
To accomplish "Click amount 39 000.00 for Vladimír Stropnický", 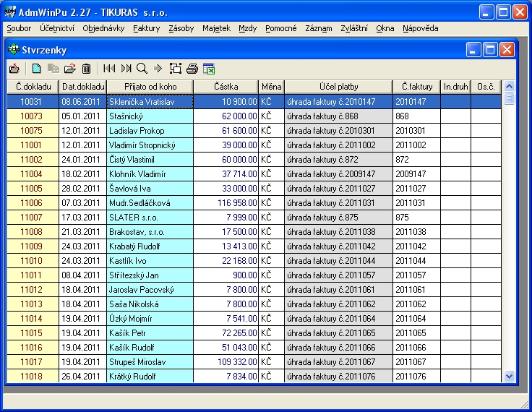I will click(x=226, y=145).
